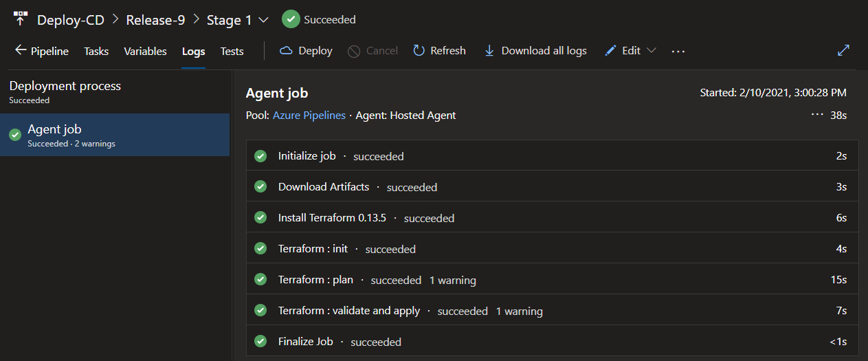The image size is (868, 361).
Task: Open the Stage 1 dropdown chevron
Action: [263, 20]
